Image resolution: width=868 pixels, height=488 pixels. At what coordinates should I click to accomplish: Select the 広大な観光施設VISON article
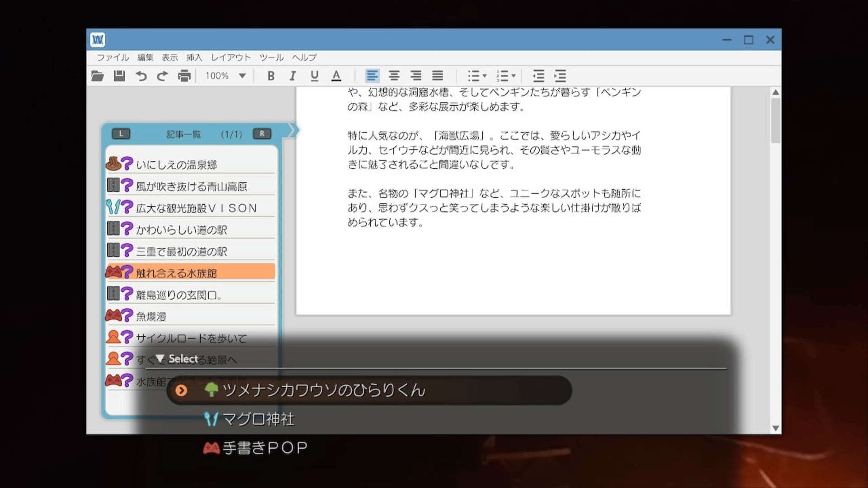(x=196, y=208)
